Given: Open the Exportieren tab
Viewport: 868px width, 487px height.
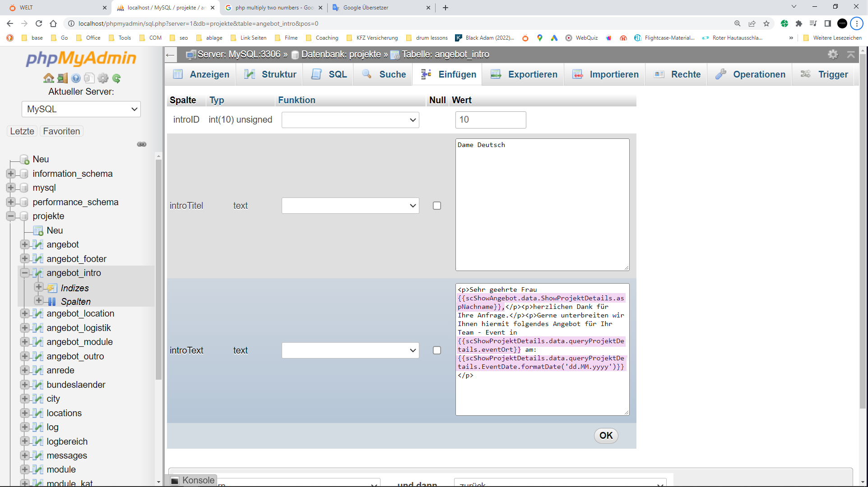Looking at the screenshot, I should (x=523, y=74).
